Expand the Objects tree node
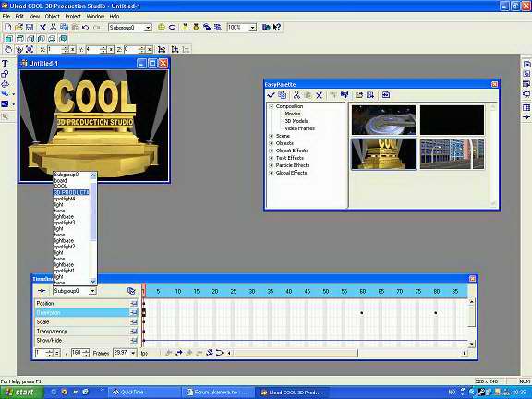 pyautogui.click(x=272, y=143)
